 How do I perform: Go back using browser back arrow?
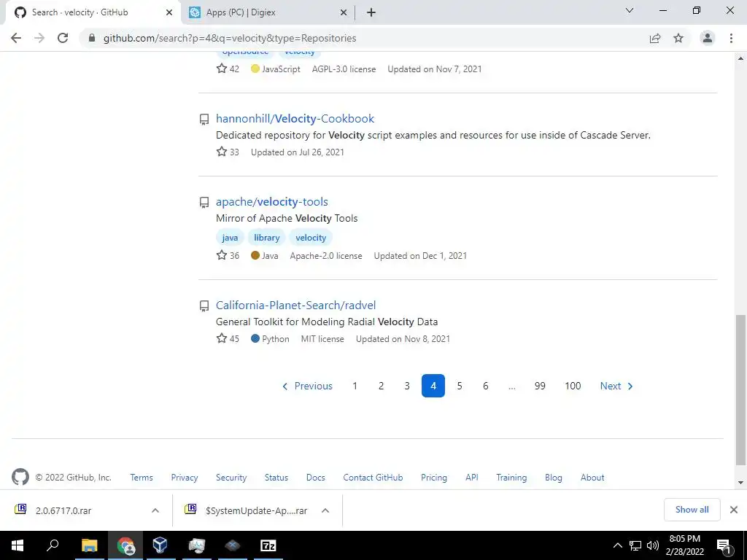[16, 38]
